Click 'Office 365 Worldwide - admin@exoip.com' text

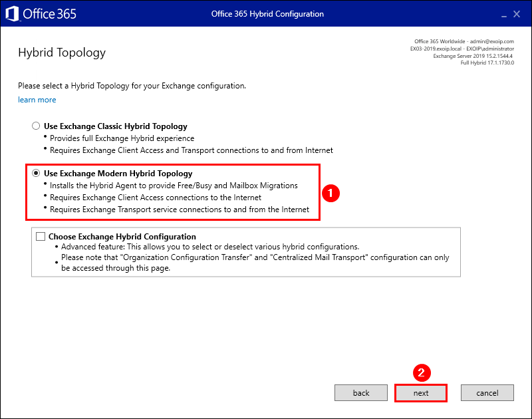point(464,41)
